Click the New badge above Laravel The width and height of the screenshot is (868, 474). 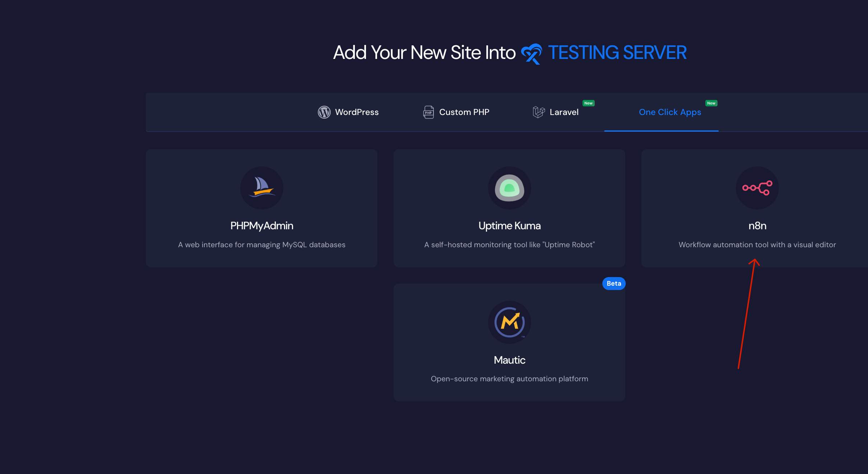tap(588, 103)
